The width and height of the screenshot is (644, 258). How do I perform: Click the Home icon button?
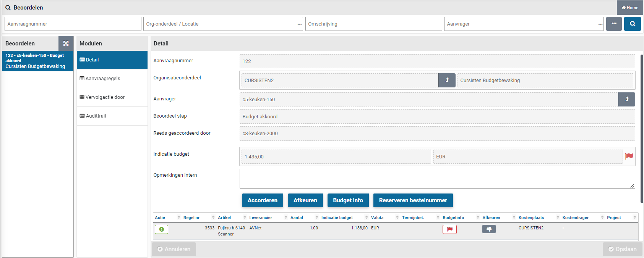(630, 8)
